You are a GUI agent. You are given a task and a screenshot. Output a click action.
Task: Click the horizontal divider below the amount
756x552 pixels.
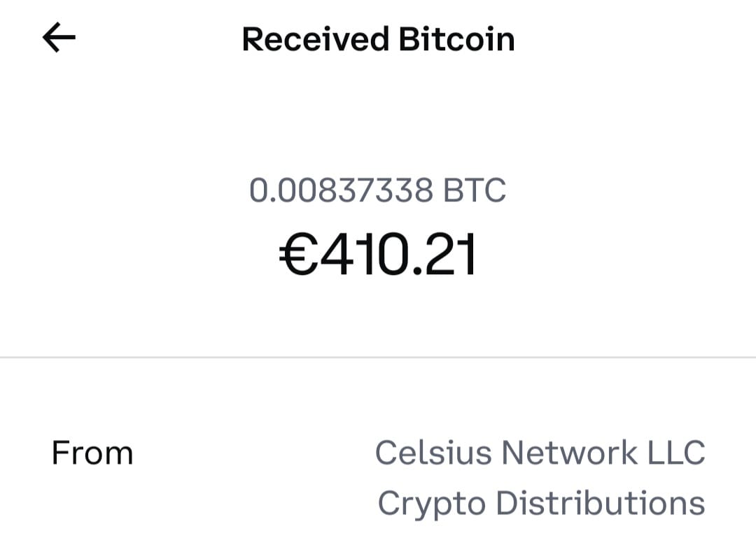click(x=378, y=358)
